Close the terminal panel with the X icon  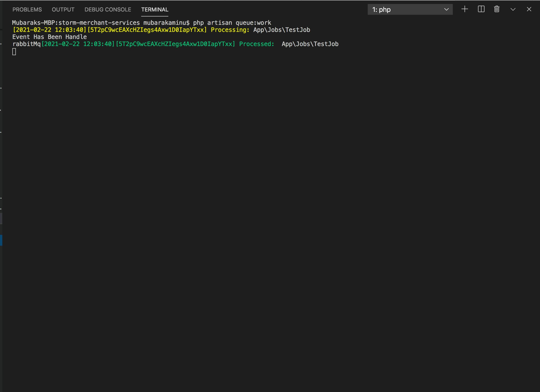coord(529,9)
